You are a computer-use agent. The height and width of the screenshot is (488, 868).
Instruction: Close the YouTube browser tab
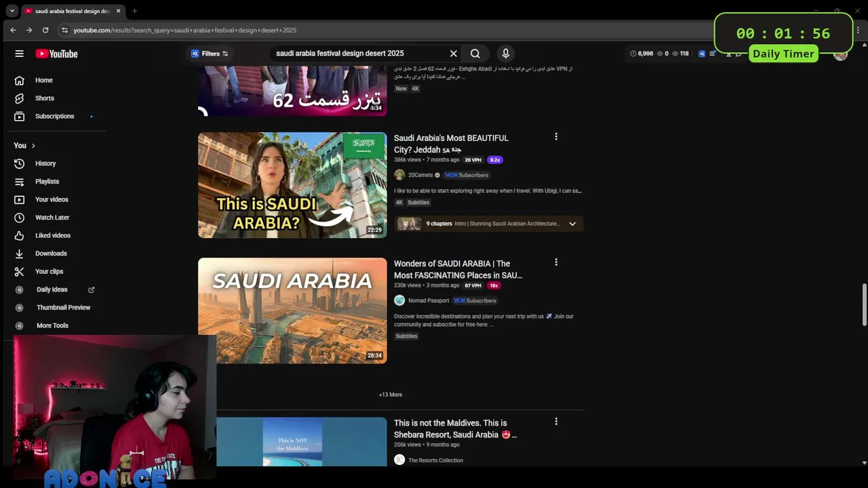click(x=119, y=11)
